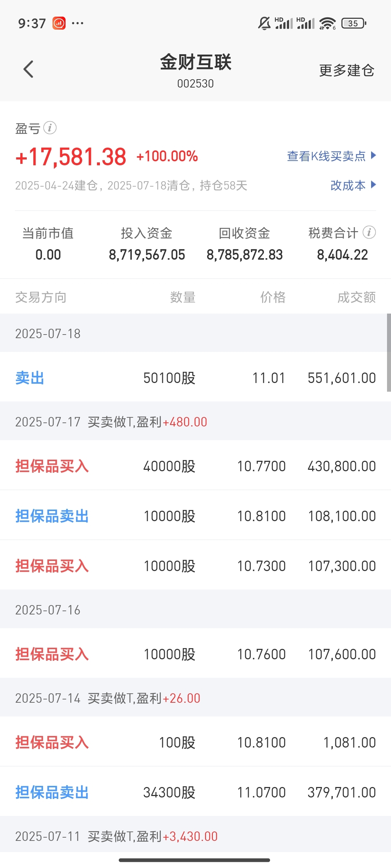The width and height of the screenshot is (391, 868).
Task: Tap the muted bell icon in status bar
Action: 264,24
